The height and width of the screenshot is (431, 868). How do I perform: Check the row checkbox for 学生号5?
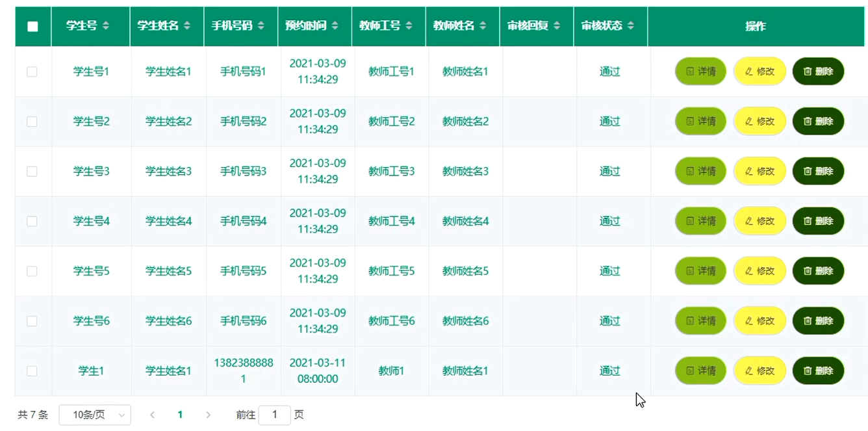32,271
